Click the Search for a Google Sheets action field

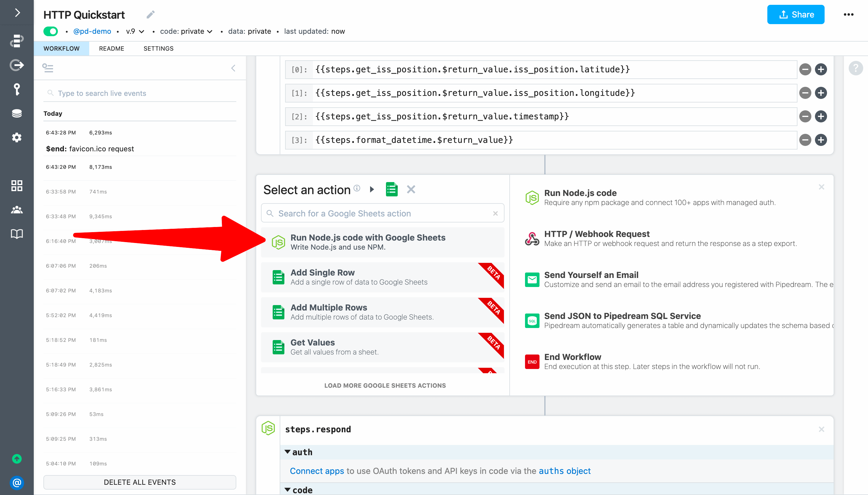[385, 213]
